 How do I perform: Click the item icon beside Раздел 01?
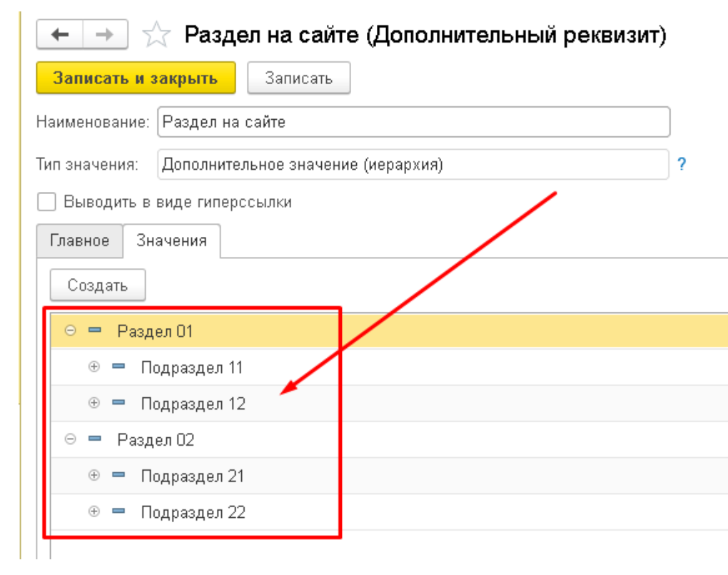pos(95,330)
